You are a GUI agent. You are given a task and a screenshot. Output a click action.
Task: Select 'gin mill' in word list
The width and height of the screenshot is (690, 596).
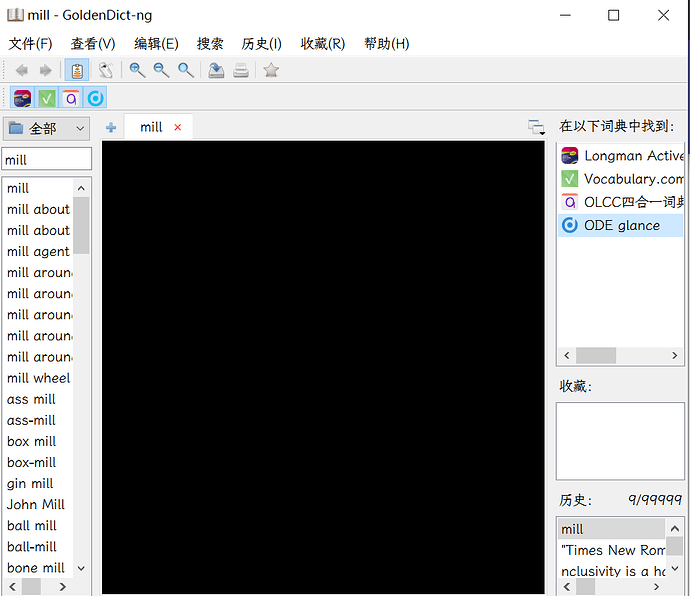tap(38, 484)
